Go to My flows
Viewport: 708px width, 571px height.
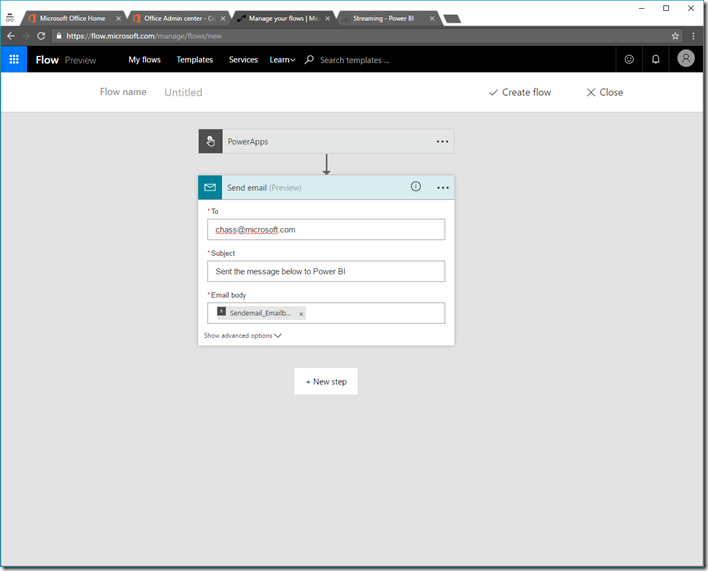[144, 60]
